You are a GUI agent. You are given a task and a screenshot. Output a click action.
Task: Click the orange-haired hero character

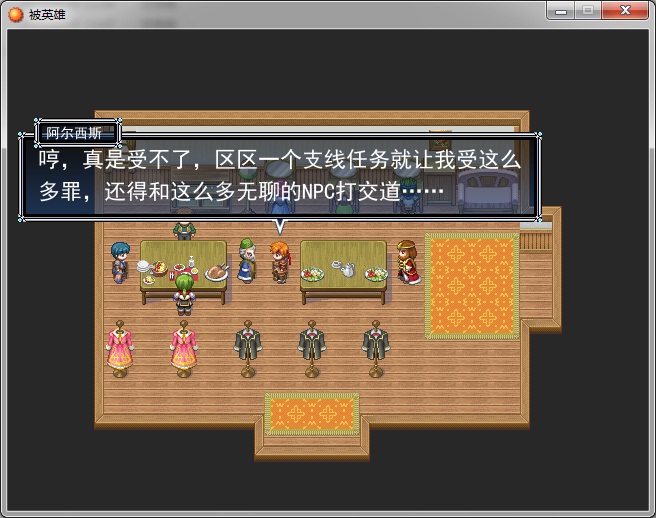[x=280, y=262]
